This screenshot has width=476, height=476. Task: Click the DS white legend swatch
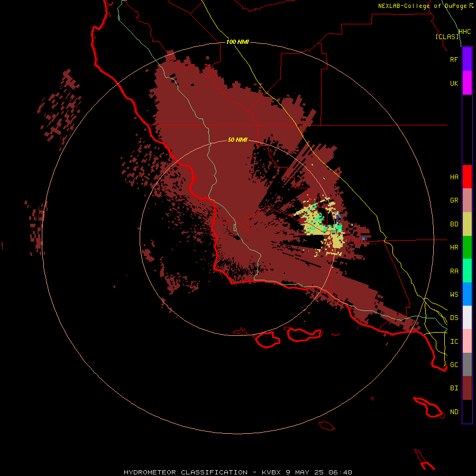pyautogui.click(x=467, y=317)
